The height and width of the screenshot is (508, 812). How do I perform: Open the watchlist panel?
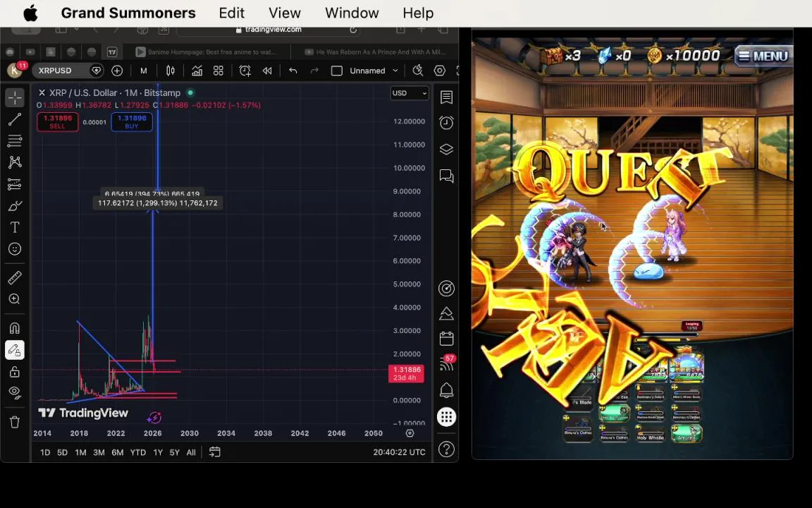[446, 97]
